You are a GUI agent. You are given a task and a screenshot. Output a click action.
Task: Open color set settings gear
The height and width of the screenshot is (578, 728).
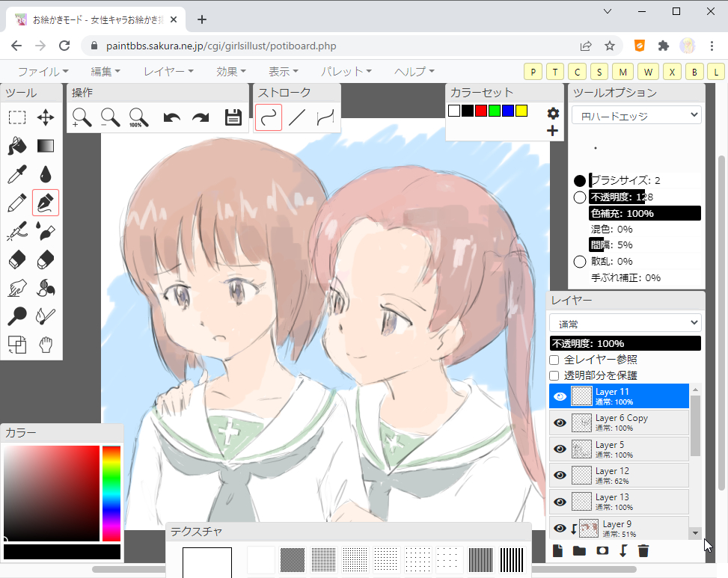pos(553,113)
